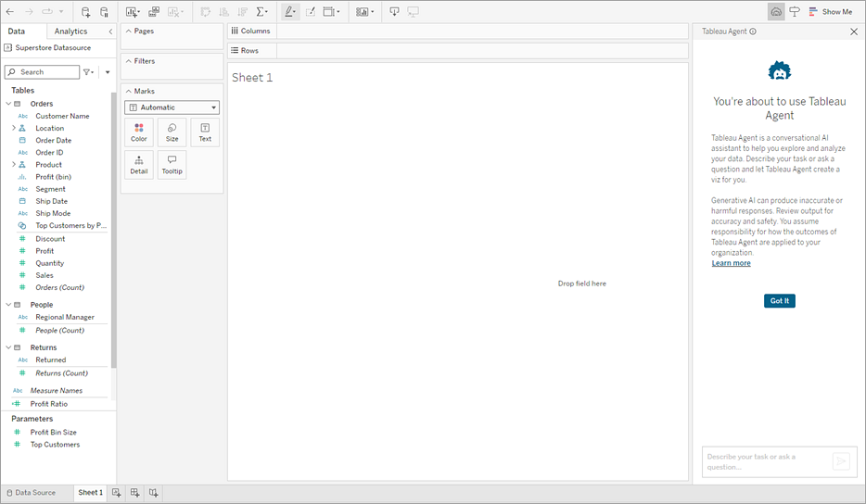This screenshot has width=866, height=504.
Task: Click the Undo back arrow in the toolbar
Action: (10, 12)
